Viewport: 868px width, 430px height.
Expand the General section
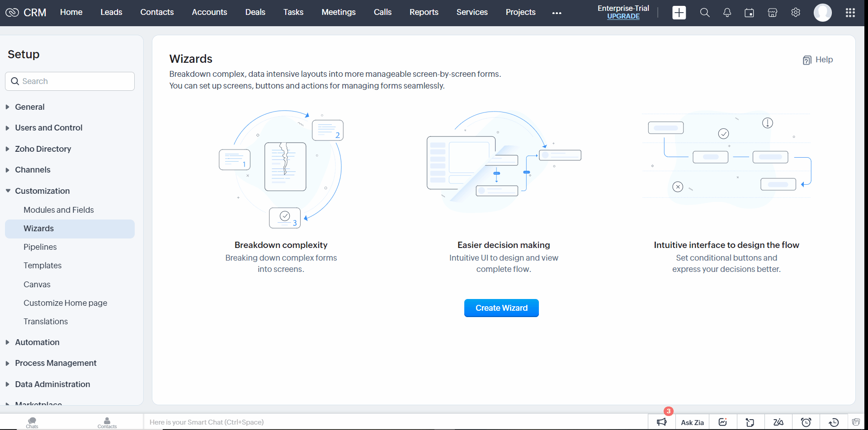pyautogui.click(x=29, y=107)
